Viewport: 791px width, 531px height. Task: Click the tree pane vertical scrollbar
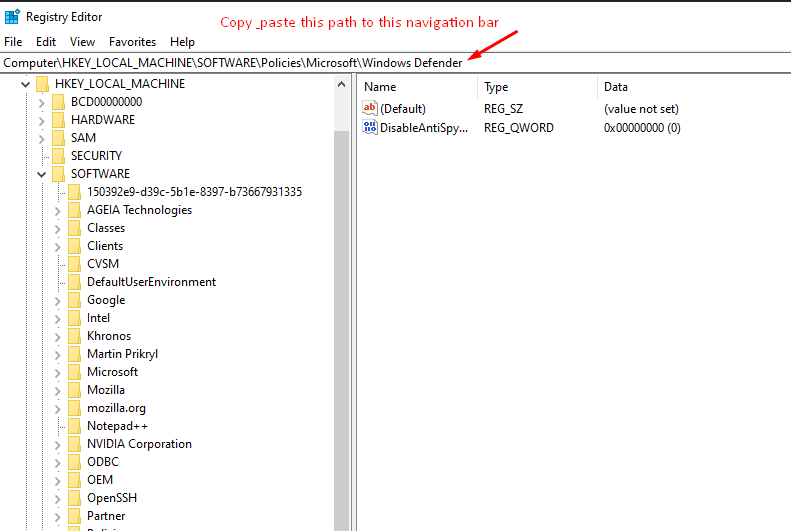341,300
